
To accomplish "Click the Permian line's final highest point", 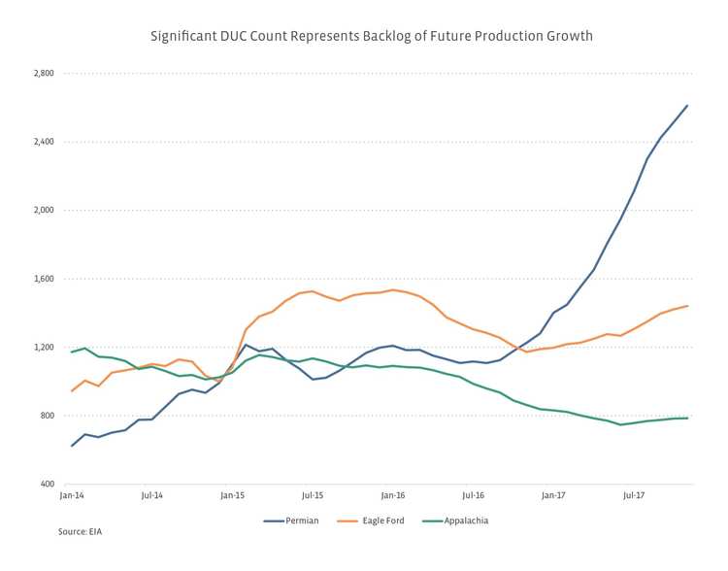I will [687, 106].
